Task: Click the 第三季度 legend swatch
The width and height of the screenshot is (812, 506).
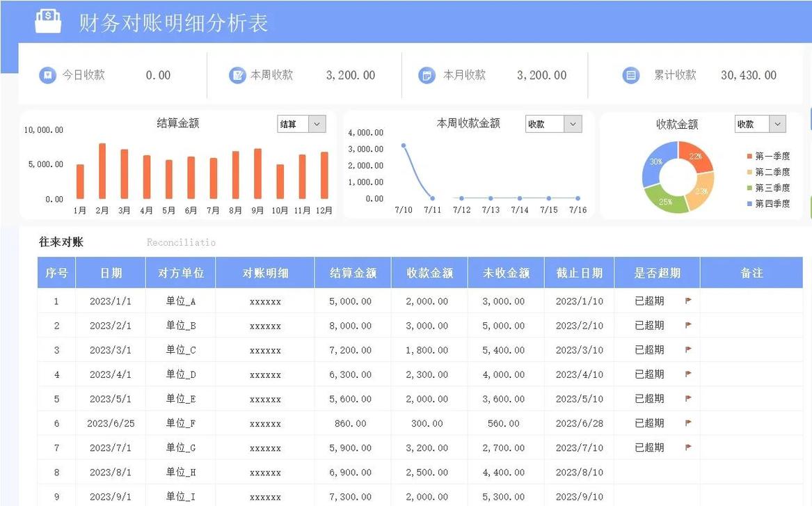Action: coord(749,188)
